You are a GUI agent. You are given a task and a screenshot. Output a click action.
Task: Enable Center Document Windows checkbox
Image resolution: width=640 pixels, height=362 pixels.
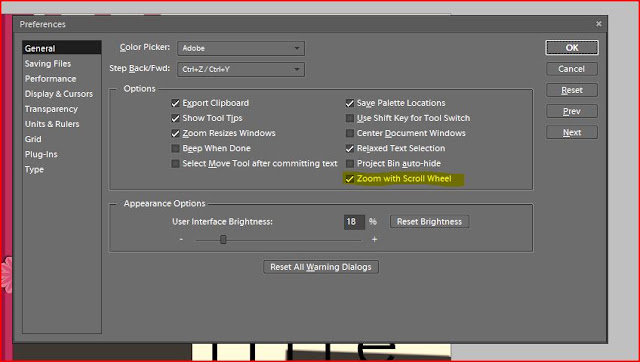350,133
